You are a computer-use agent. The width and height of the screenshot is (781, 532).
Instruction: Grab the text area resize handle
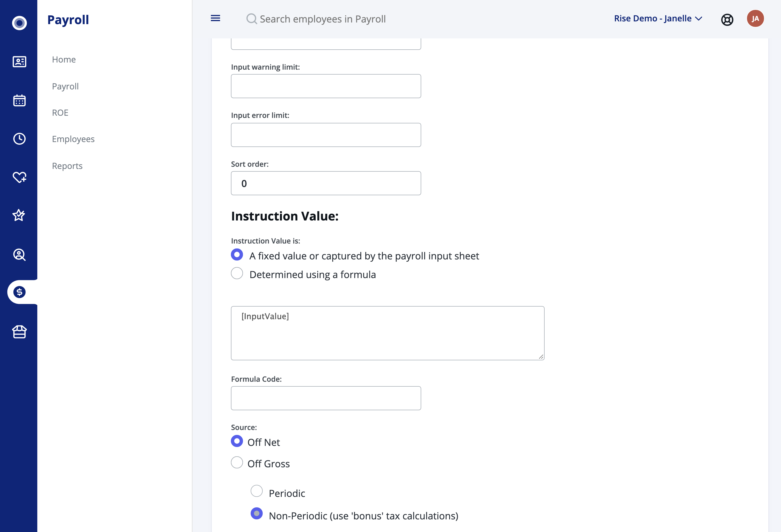coord(541,356)
